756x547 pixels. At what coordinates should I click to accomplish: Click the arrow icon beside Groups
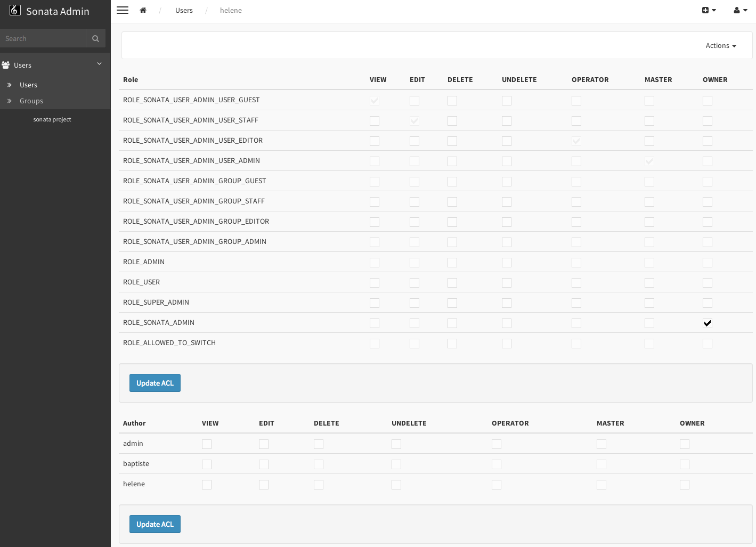click(10, 101)
